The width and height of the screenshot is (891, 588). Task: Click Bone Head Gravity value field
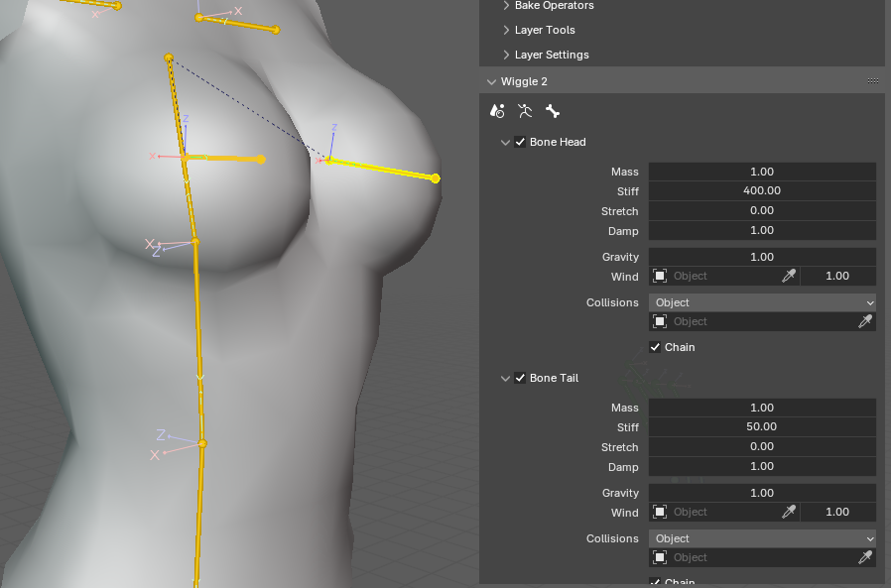762,257
